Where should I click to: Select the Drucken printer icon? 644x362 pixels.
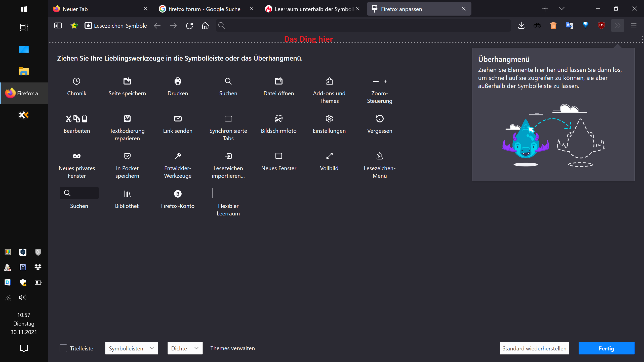coord(178,81)
